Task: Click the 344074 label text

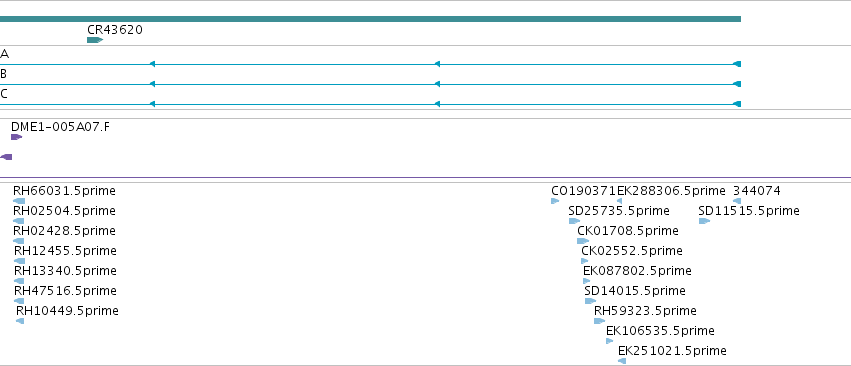Action: pyautogui.click(x=757, y=191)
